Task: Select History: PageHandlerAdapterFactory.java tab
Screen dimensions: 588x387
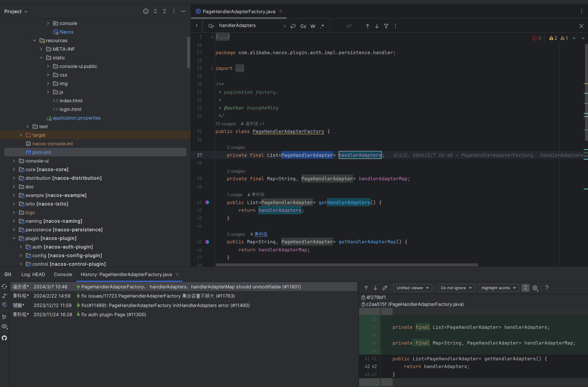Action: click(126, 274)
